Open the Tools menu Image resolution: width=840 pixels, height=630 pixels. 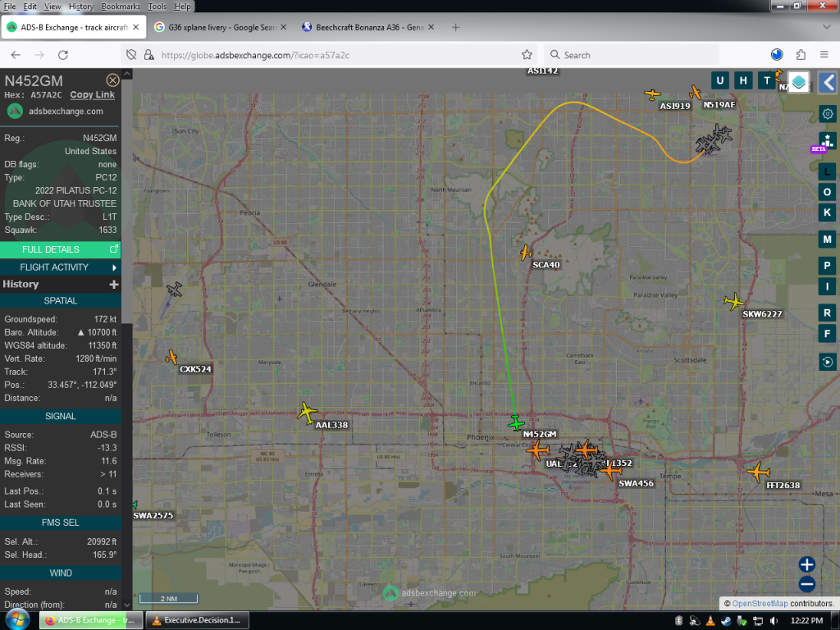click(157, 7)
